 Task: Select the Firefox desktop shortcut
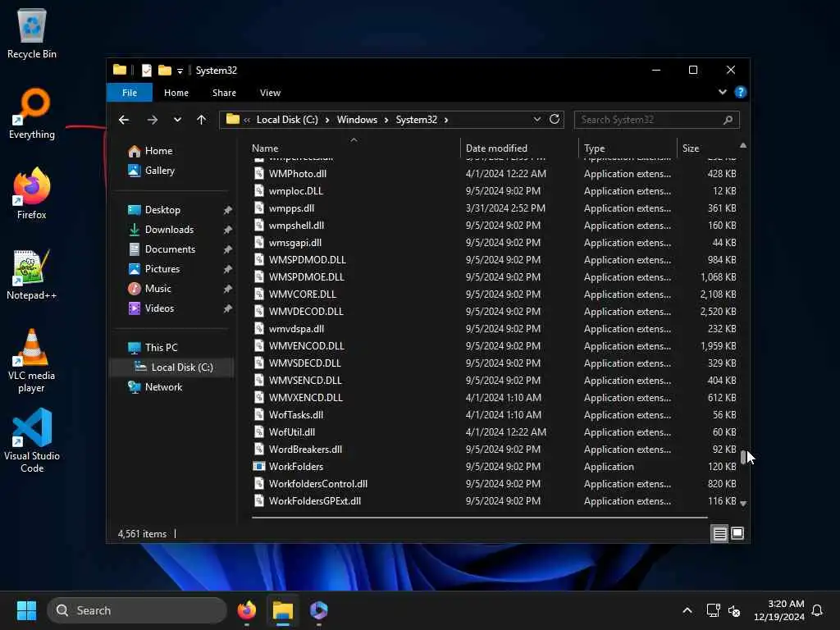pos(32,194)
